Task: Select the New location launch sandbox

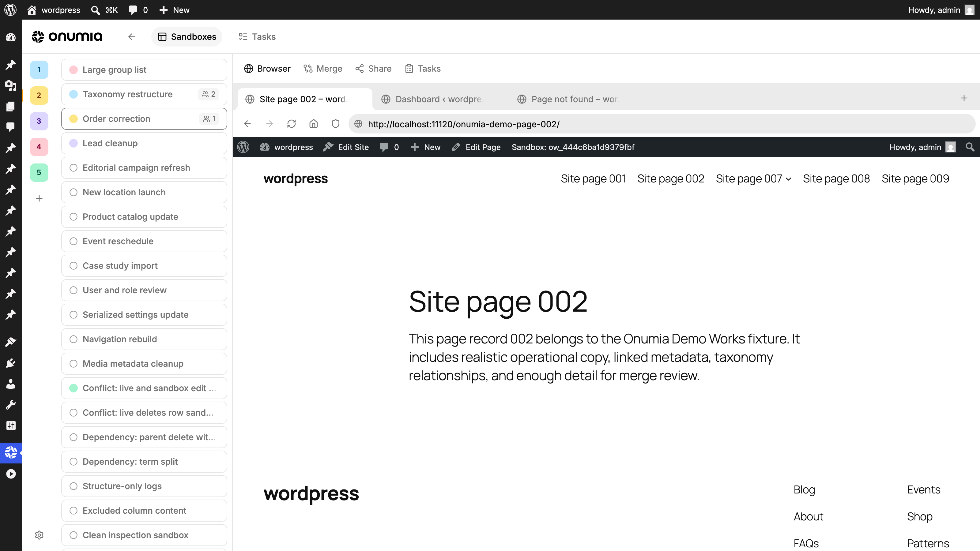Action: pos(144,192)
